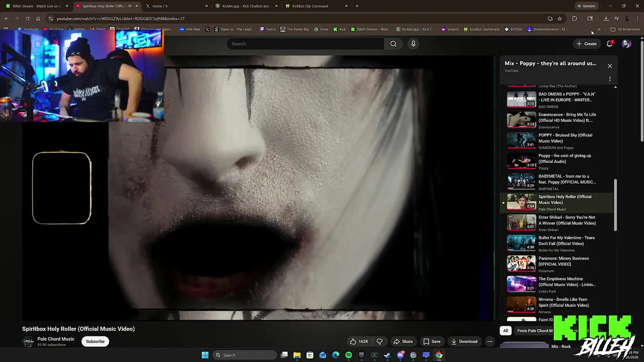The image size is (644, 362).
Task: Open the Windows Start menu
Action: [205, 355]
